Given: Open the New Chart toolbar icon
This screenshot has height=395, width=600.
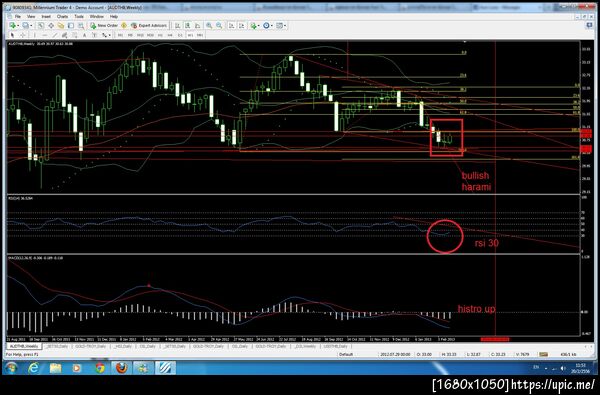Looking at the screenshot, I should tap(13, 26).
